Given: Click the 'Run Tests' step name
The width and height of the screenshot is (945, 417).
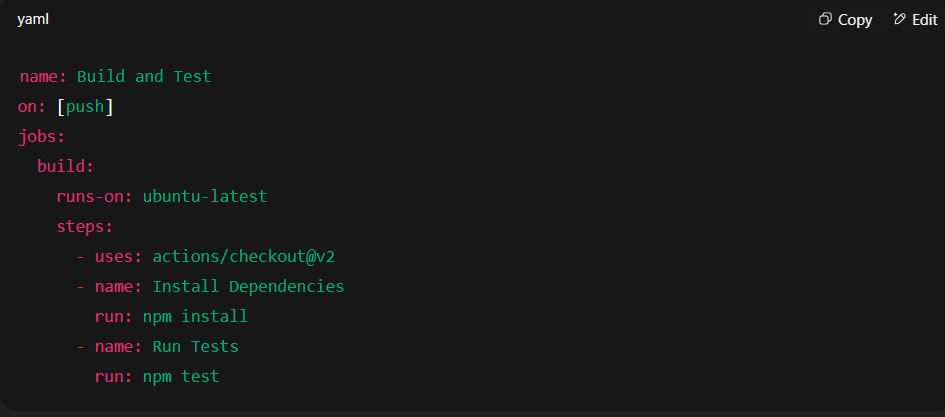Looking at the screenshot, I should tap(195, 346).
